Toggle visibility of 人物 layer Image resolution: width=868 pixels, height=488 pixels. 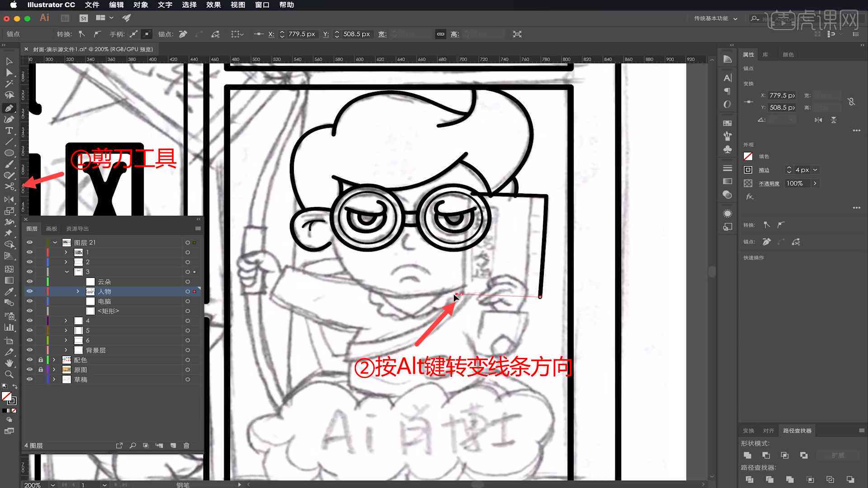(x=29, y=291)
